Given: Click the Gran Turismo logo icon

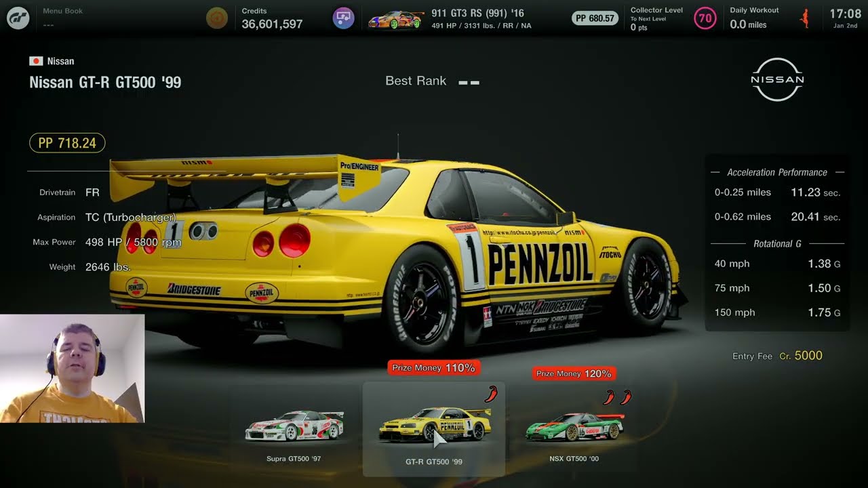Looking at the screenshot, I should [x=18, y=18].
